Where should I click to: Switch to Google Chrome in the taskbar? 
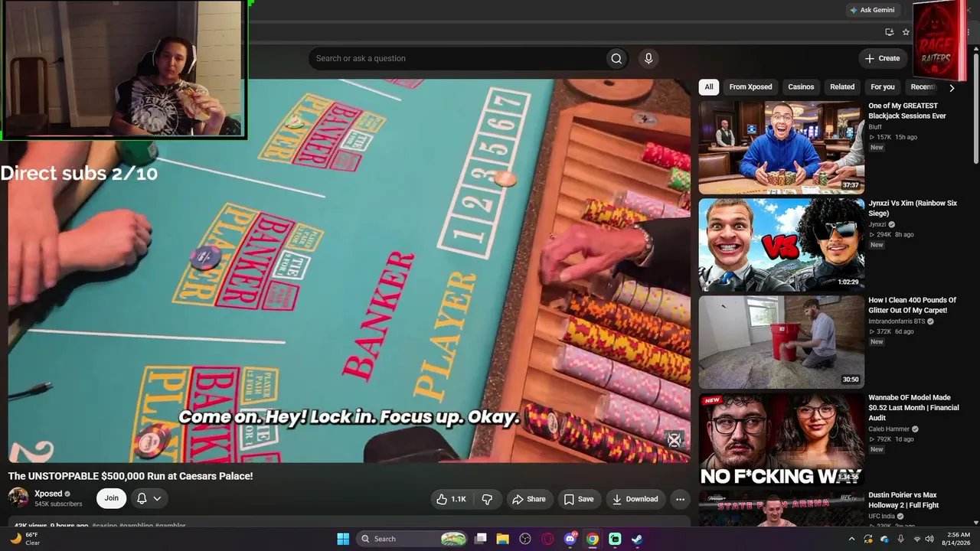tap(593, 539)
